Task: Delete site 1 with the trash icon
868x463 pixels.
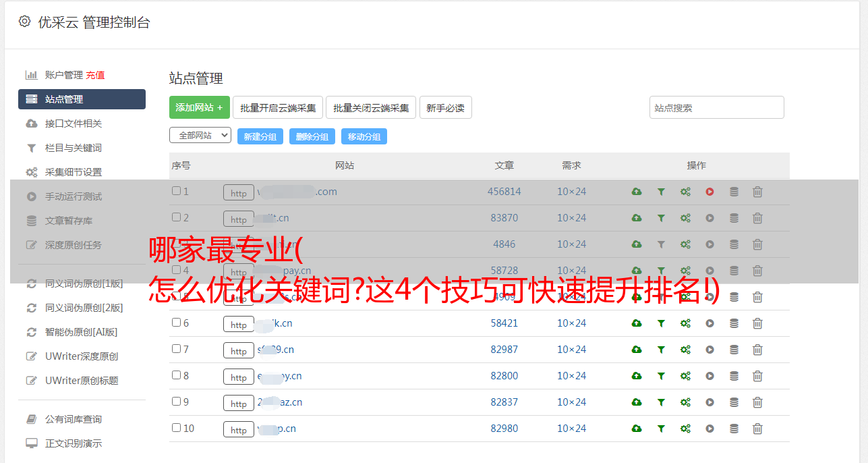Action: pyautogui.click(x=757, y=192)
